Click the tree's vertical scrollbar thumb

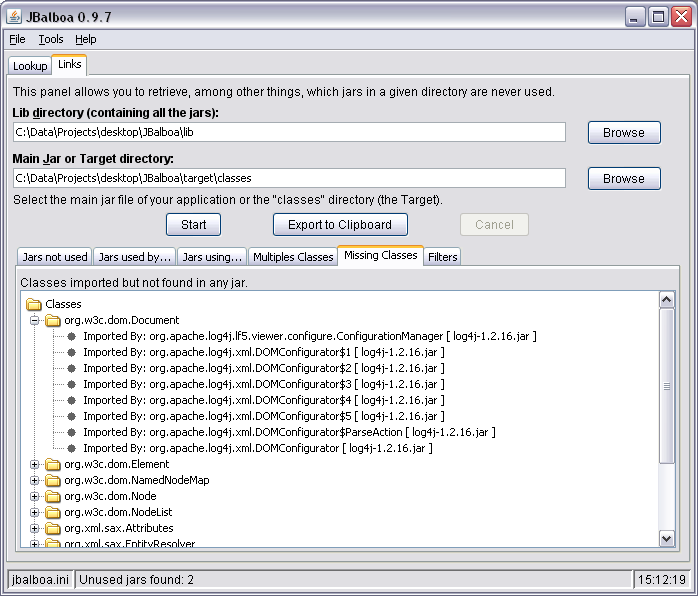click(x=667, y=386)
